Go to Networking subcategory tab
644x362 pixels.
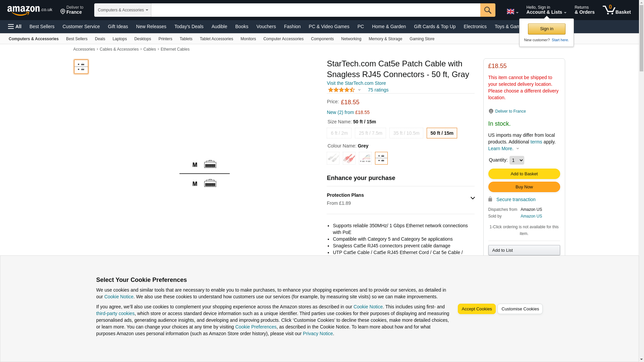pos(351,39)
